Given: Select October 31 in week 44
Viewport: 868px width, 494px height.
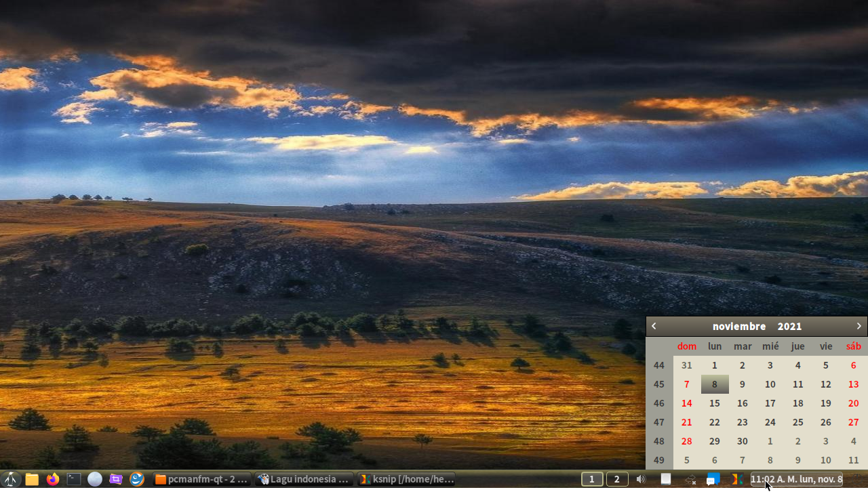Looking at the screenshot, I should [687, 365].
